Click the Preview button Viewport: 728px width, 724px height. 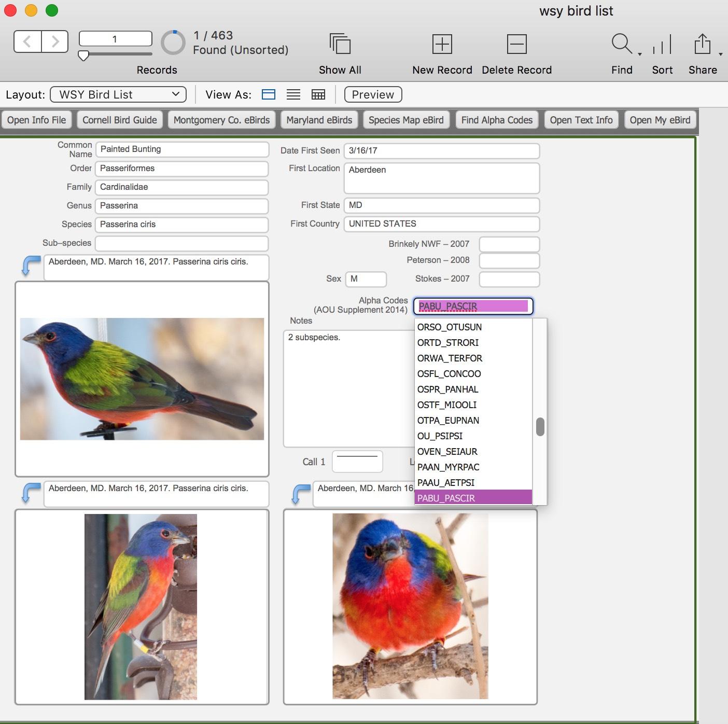373,94
